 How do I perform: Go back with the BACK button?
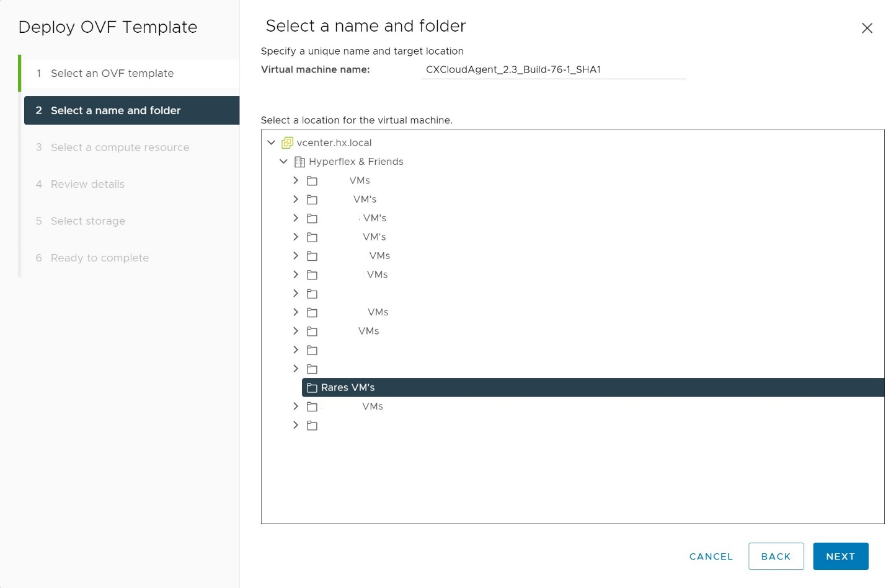776,556
